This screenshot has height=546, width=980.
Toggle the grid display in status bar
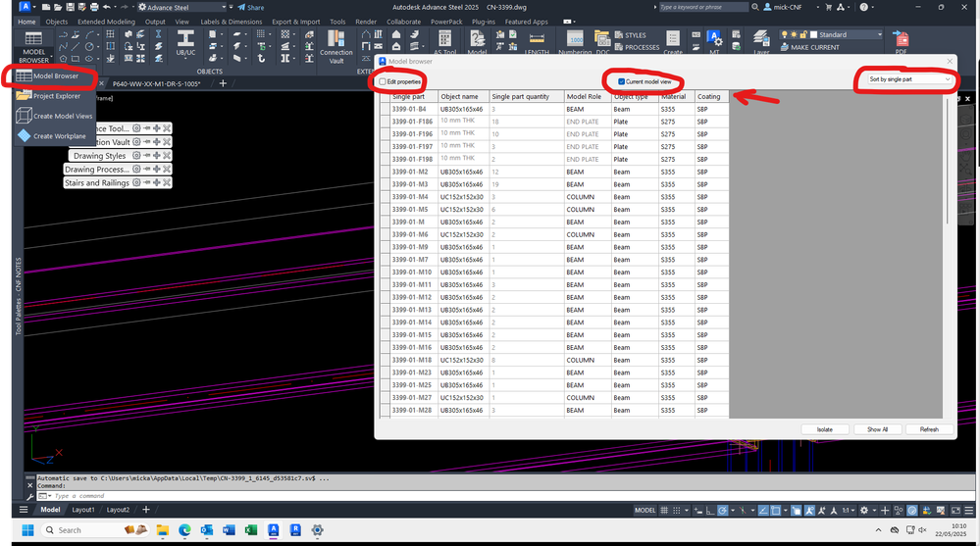click(664, 511)
